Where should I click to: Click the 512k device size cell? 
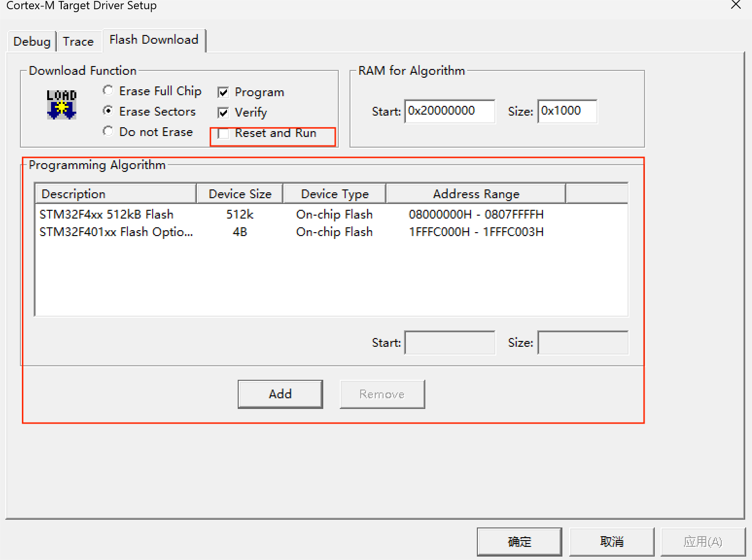240,214
